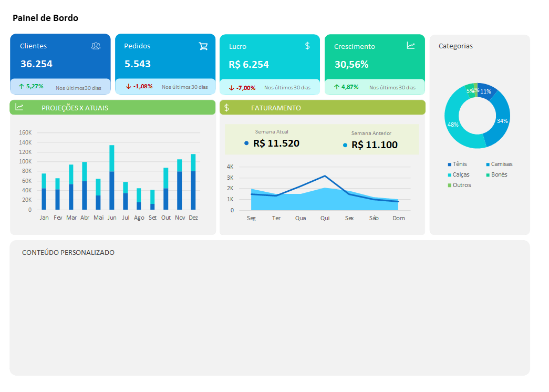The image size is (549, 392).
Task: Click the trend chart icon on the Crescimento card
Action: 411,46
